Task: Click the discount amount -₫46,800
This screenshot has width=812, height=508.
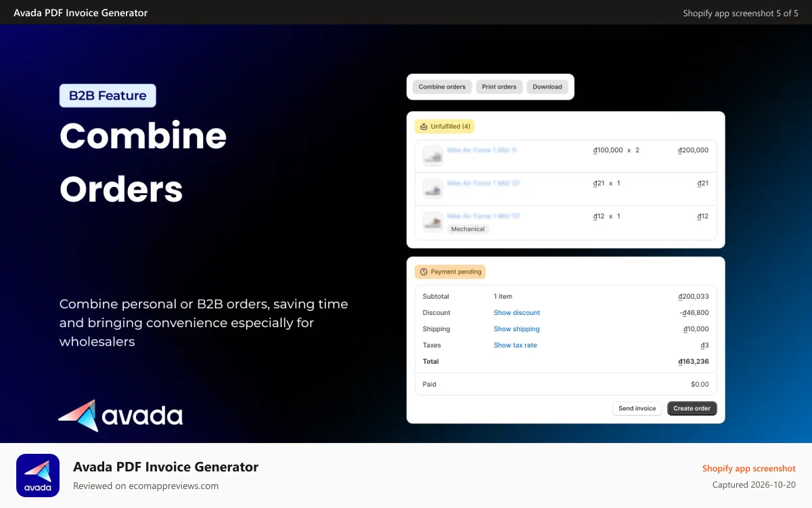Action: [x=694, y=313]
